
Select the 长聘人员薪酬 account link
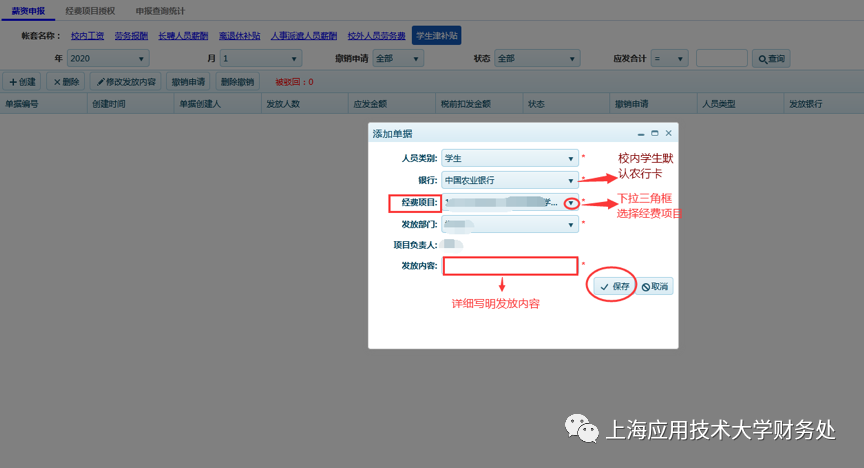click(183, 36)
